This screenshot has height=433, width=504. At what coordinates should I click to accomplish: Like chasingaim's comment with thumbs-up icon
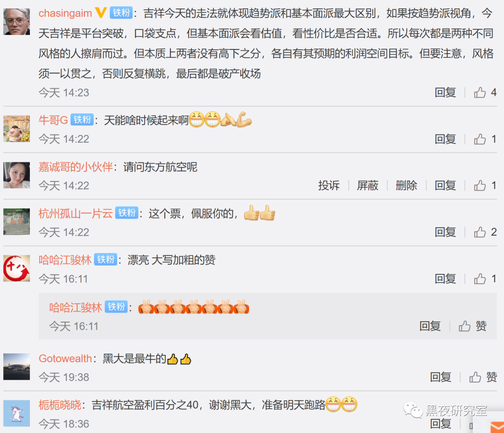pos(480,92)
